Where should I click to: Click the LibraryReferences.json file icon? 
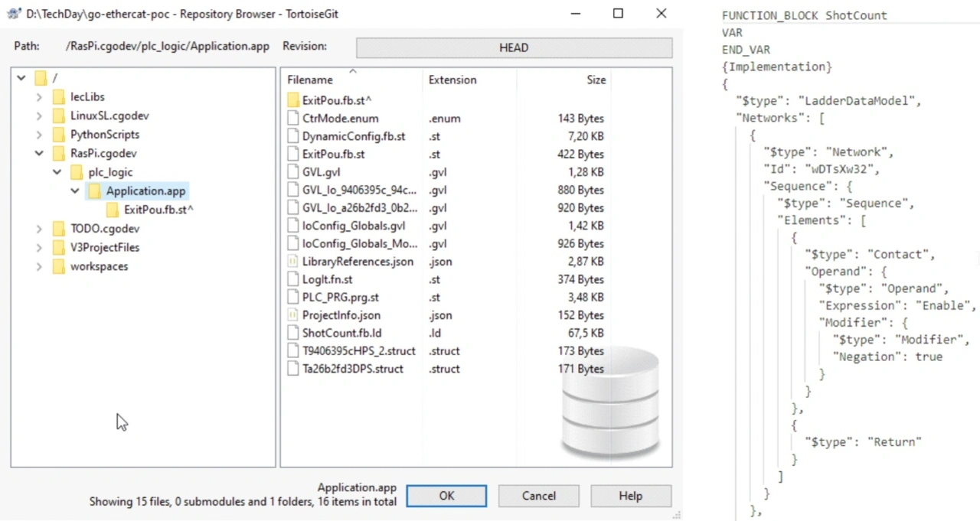292,262
